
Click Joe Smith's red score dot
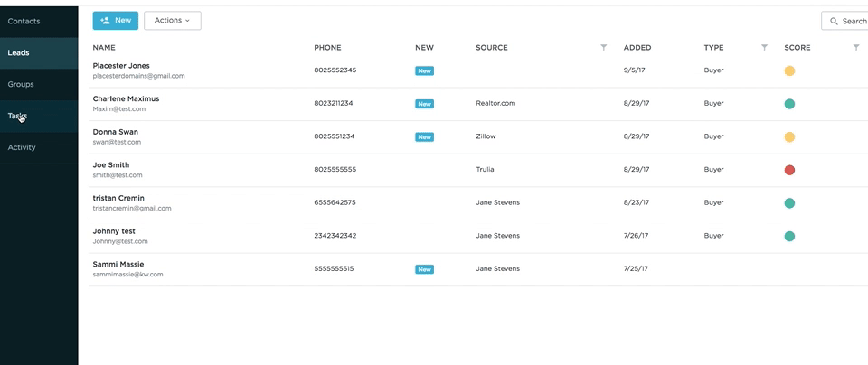[789, 171]
